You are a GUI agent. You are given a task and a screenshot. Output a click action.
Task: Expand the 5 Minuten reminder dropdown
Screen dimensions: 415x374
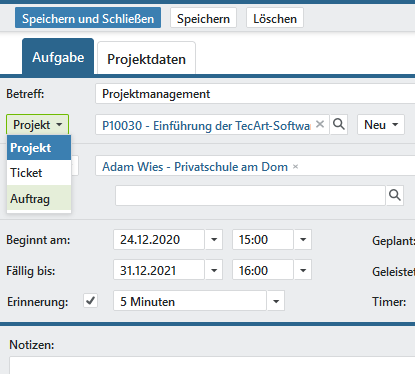pos(276,301)
